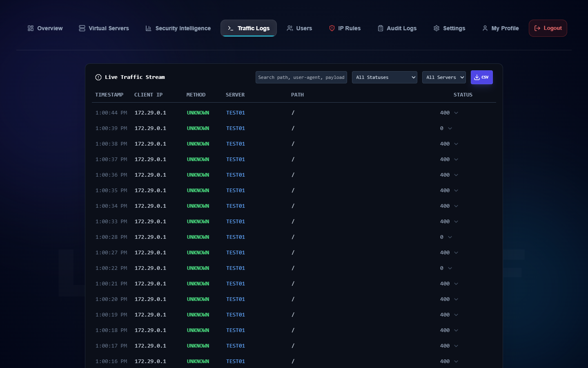The image size is (588, 368).
Task: Click client IP in 1:00:33 PM row
Action: point(150,222)
